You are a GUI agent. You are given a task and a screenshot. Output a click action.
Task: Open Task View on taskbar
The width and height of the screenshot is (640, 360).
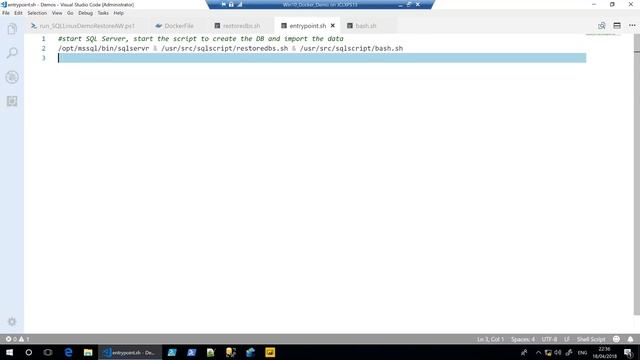pyautogui.click(x=48, y=352)
